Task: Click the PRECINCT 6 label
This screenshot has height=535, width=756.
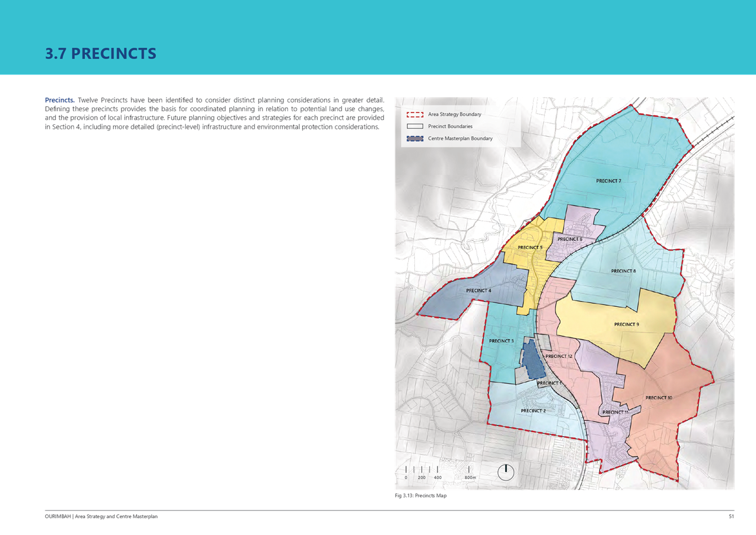Action: [570, 239]
